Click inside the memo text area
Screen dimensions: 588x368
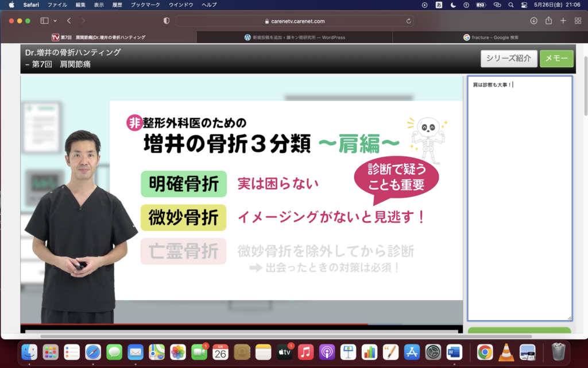coord(519,201)
